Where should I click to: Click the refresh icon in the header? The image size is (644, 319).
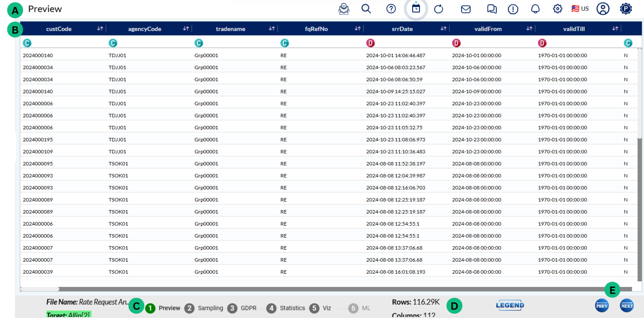coord(439,9)
